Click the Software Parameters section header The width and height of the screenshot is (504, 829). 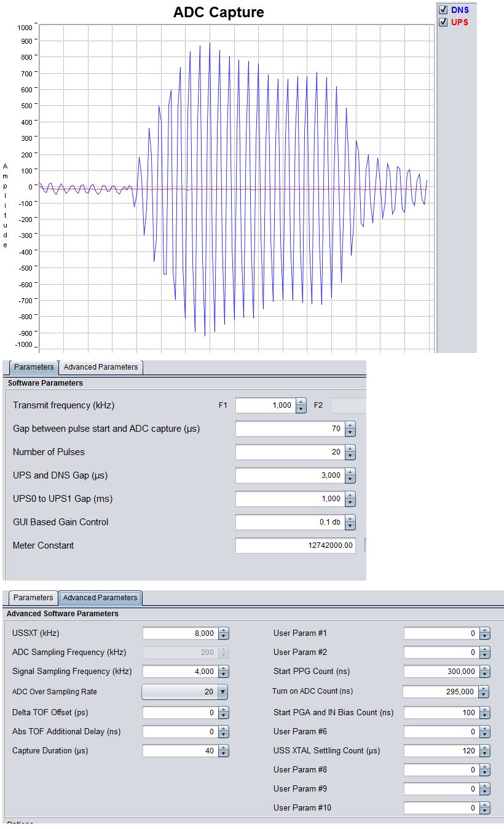tap(45, 383)
